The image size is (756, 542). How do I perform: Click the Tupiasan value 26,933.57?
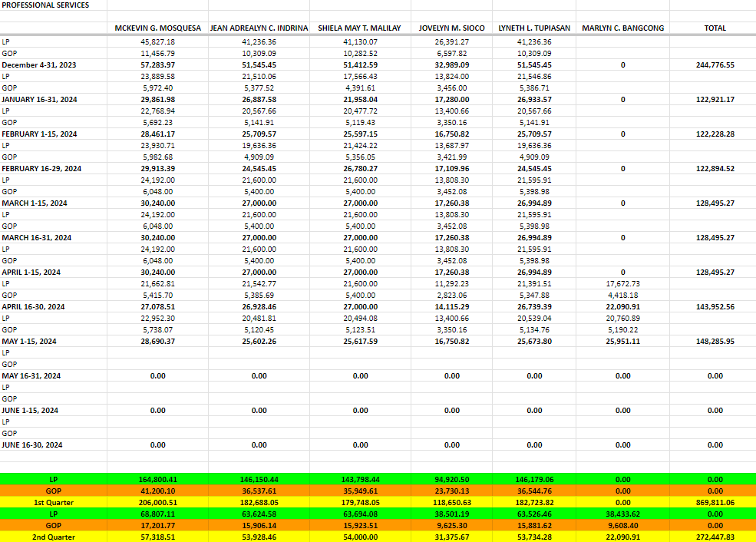534,100
